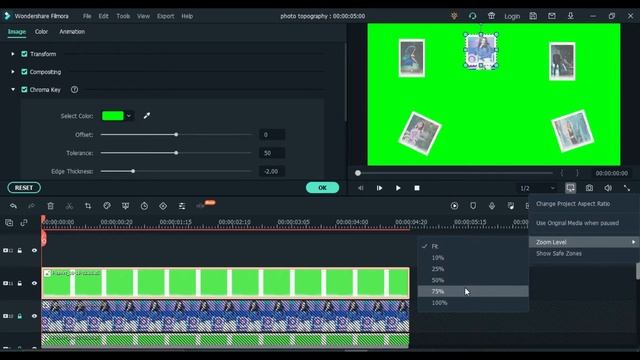The width and height of the screenshot is (640, 360).
Task: Open the duration stopwatch icon
Action: [144, 206]
